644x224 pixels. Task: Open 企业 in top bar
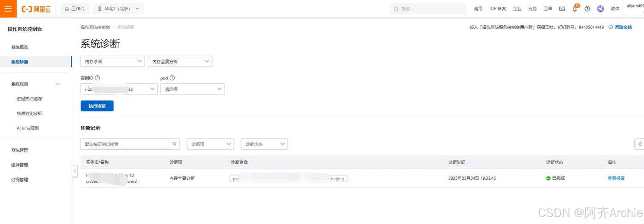(x=517, y=9)
